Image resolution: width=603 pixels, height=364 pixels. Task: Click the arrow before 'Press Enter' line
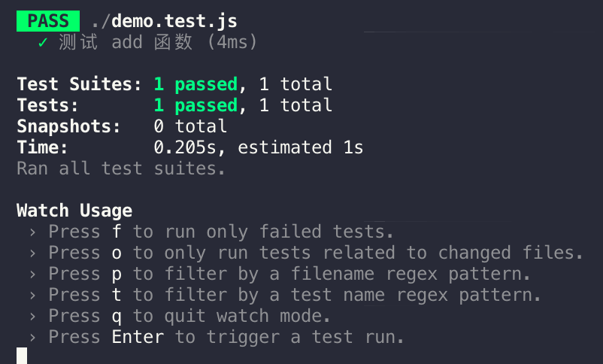point(32,338)
